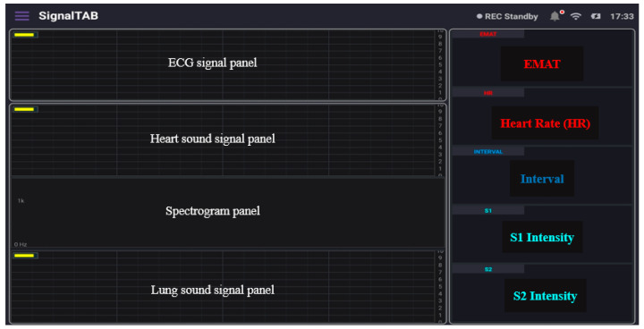Click the S2 Intensity value box
The width and height of the screenshot is (644, 329).
pos(545,296)
